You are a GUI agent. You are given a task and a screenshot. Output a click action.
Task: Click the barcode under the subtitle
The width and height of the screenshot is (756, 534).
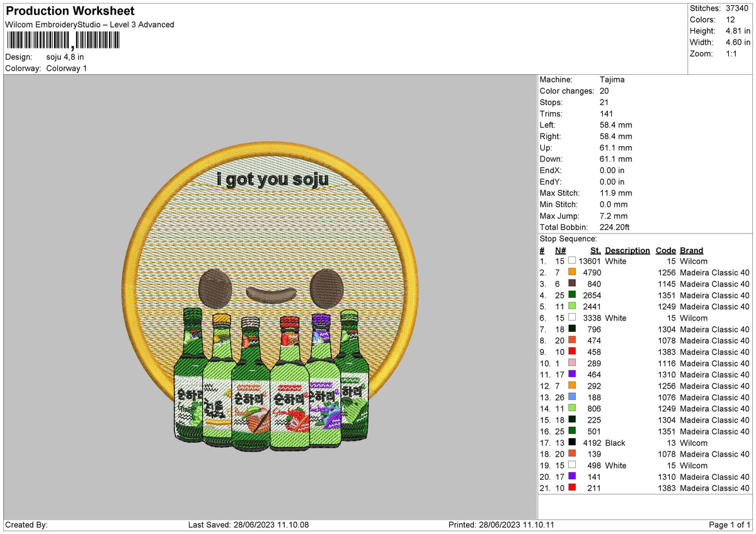pyautogui.click(x=62, y=41)
